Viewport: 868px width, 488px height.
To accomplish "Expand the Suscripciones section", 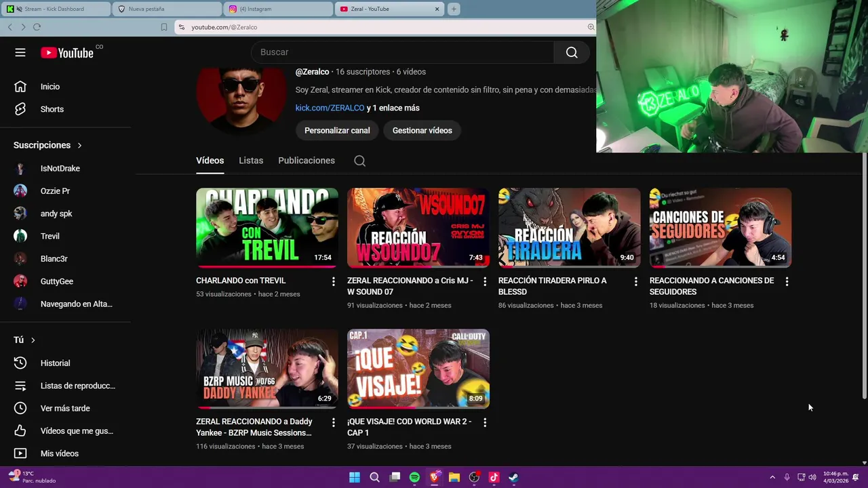I will 47,145.
